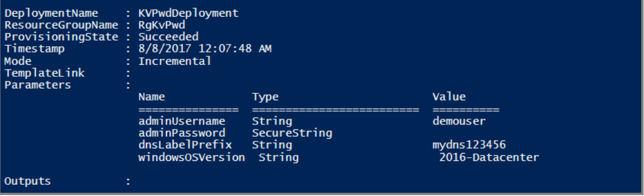Select the adminPassword parameter name

(x=181, y=133)
